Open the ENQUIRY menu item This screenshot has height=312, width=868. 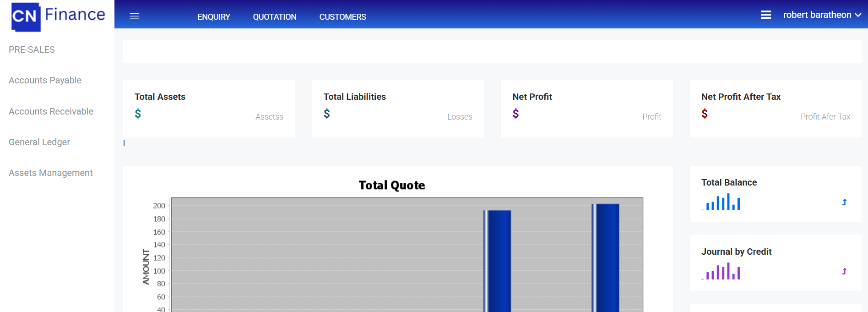coord(214,17)
